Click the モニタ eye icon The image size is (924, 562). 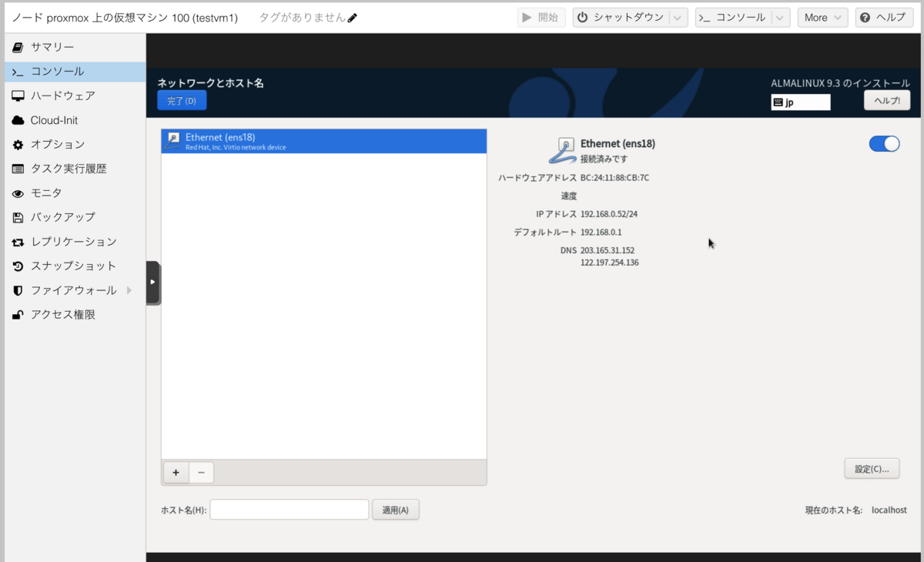(x=18, y=193)
